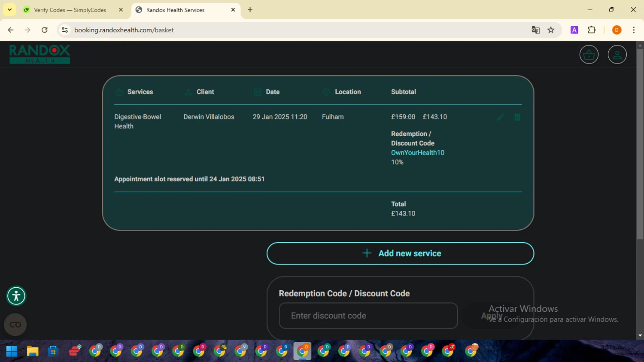Open the accessibility options widget
This screenshot has height=362, width=644.
point(16,296)
